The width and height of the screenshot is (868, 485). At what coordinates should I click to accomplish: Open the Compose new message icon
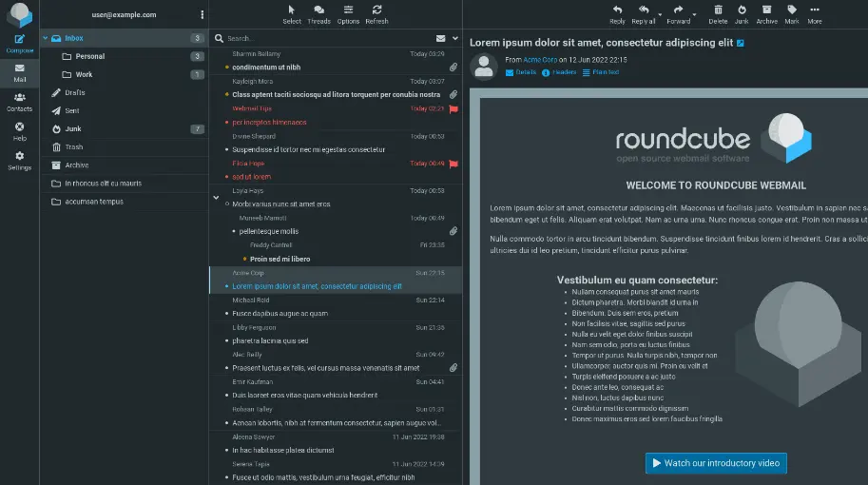click(x=19, y=42)
